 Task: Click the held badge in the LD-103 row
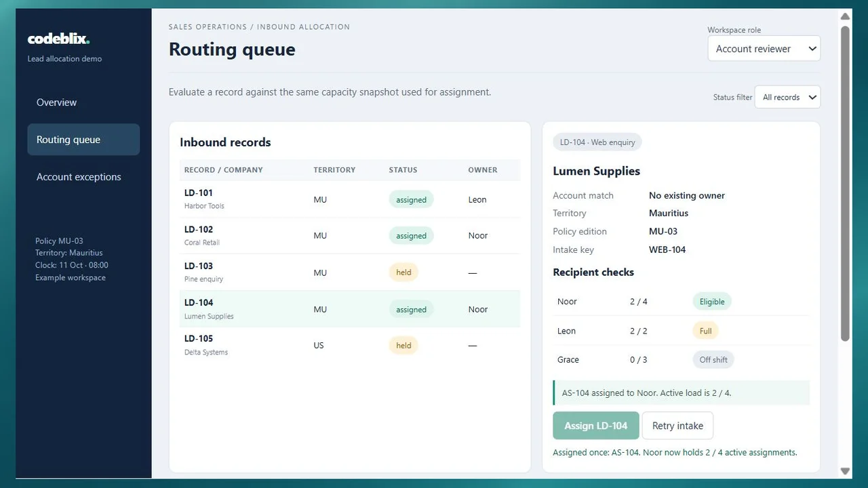pyautogui.click(x=403, y=272)
